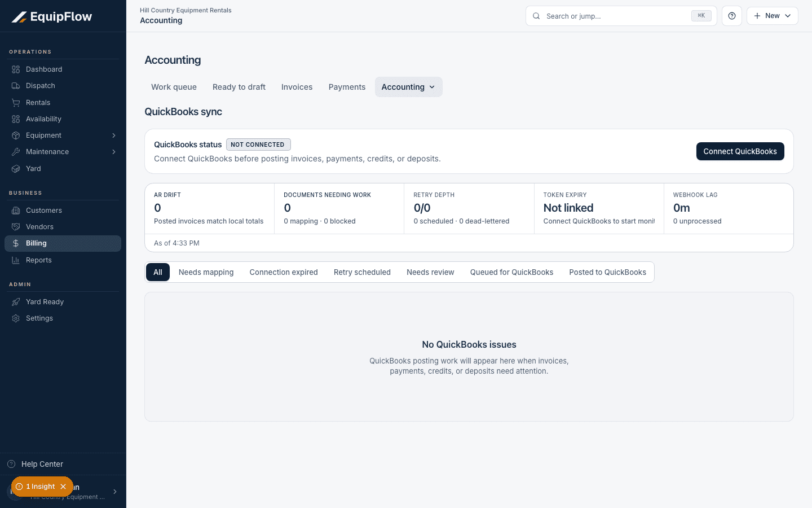Image resolution: width=812 pixels, height=508 pixels.
Task: Filter by Needs mapping
Action: click(206, 272)
